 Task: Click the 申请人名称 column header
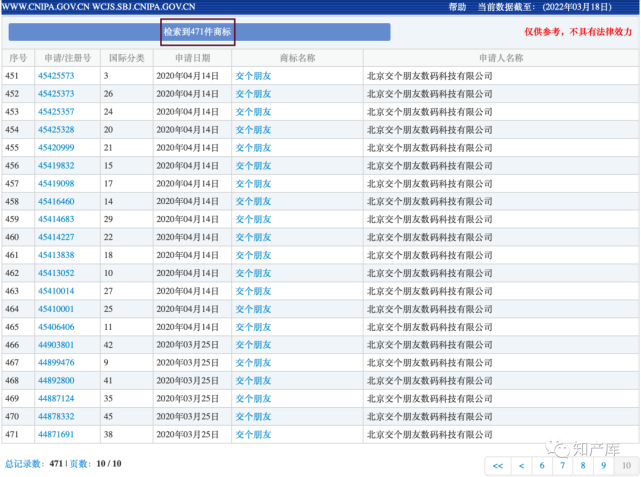coord(501,58)
